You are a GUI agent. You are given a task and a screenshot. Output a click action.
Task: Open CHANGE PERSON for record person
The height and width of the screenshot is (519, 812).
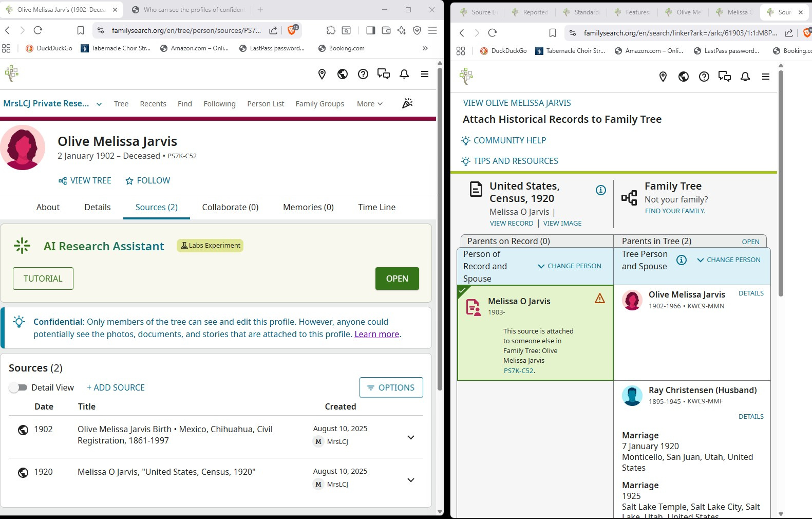(570, 266)
